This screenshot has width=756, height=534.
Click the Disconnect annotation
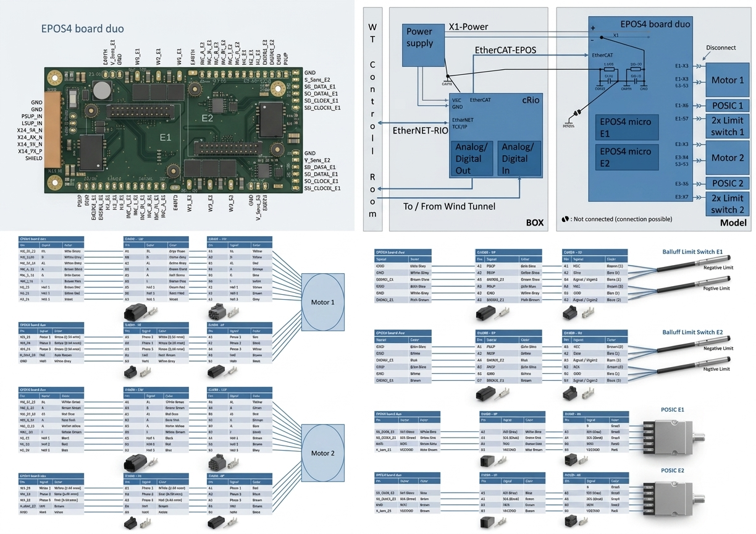pyautogui.click(x=721, y=48)
